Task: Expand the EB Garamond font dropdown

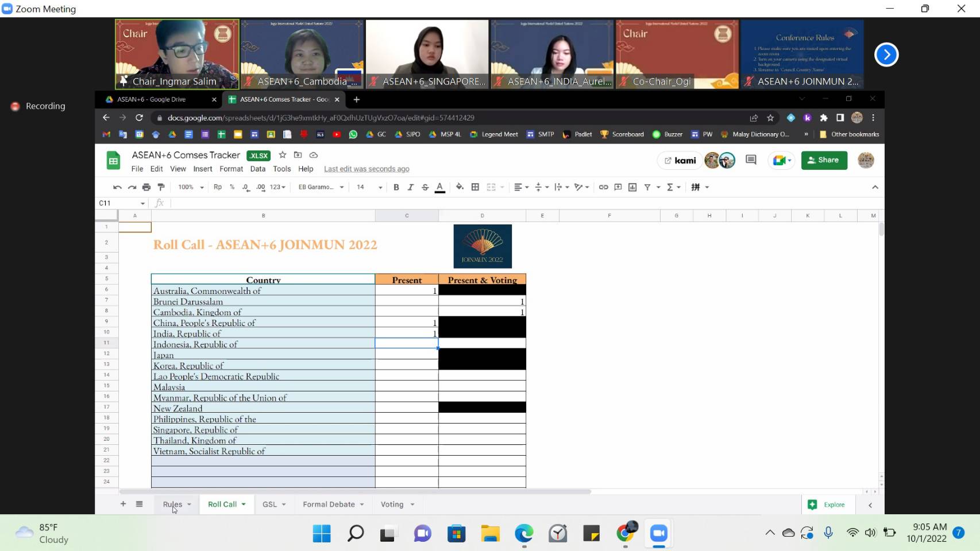Action: click(321, 187)
